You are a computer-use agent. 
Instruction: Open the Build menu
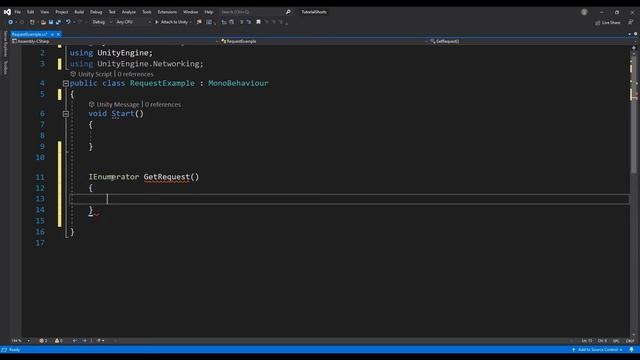(79, 12)
